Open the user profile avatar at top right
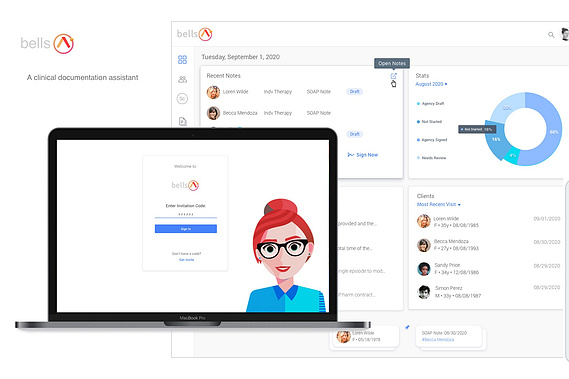The image size is (569, 379). click(x=565, y=34)
